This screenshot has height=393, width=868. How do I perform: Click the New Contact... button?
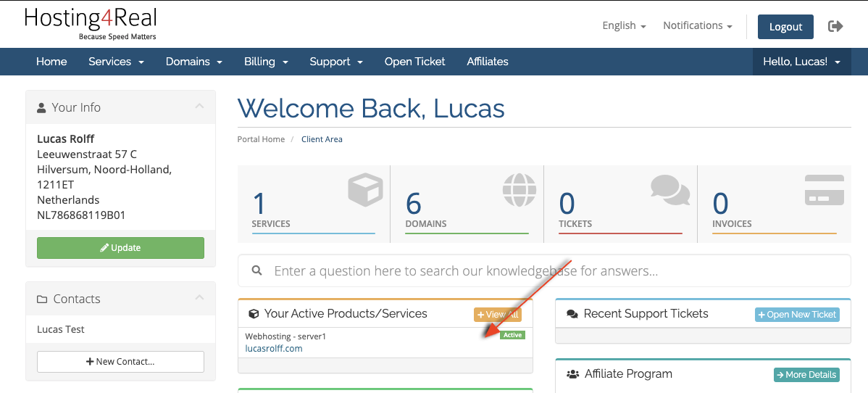point(120,361)
